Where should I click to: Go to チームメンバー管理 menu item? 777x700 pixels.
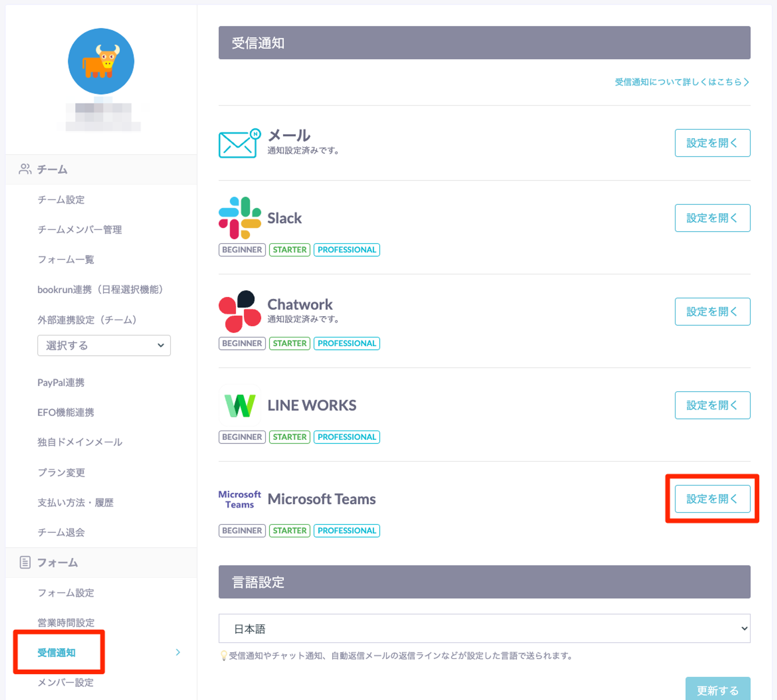[80, 230]
